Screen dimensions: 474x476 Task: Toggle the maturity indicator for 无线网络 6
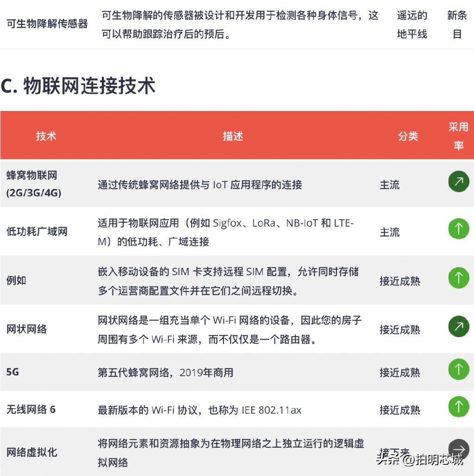coord(458,407)
